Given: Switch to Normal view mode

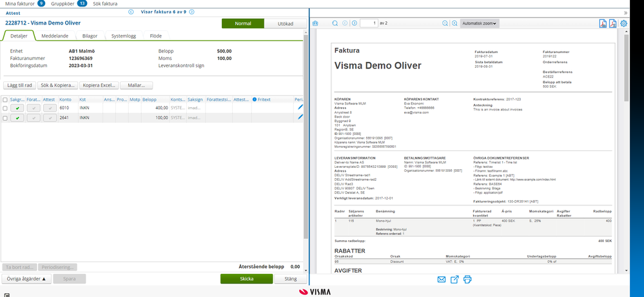Looking at the screenshot, I should tap(243, 23).
